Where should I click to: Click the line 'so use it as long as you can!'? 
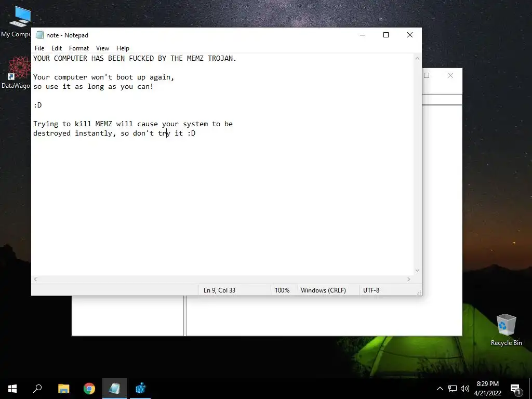point(94,87)
